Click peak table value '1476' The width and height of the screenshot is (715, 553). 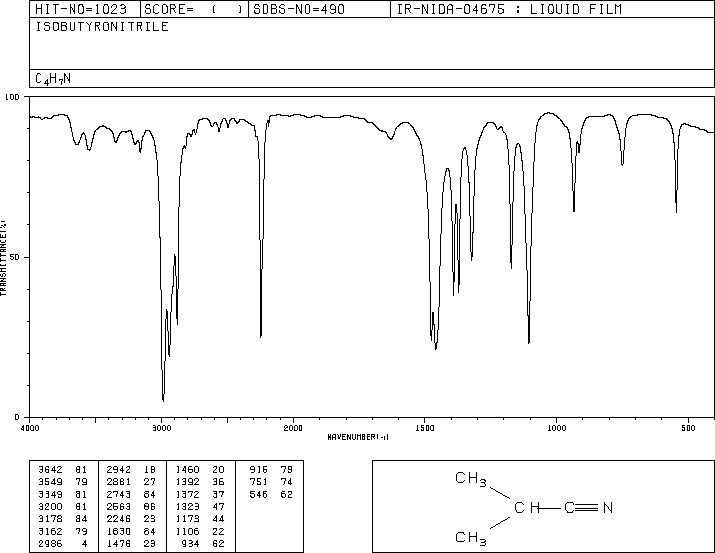coord(119,543)
